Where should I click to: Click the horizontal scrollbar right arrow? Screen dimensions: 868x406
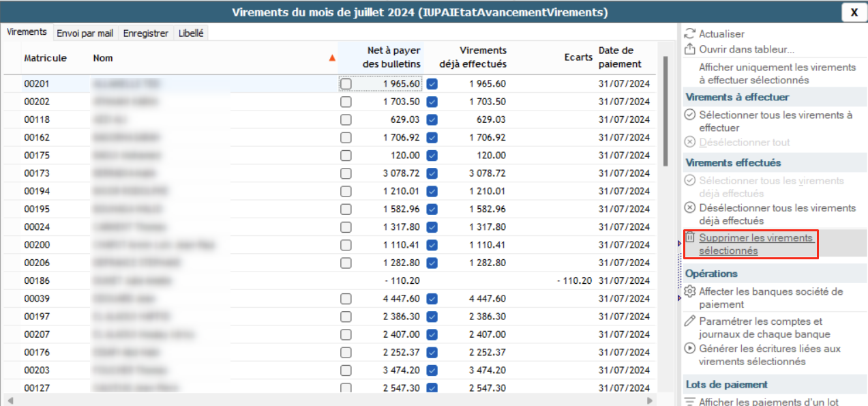650,401
